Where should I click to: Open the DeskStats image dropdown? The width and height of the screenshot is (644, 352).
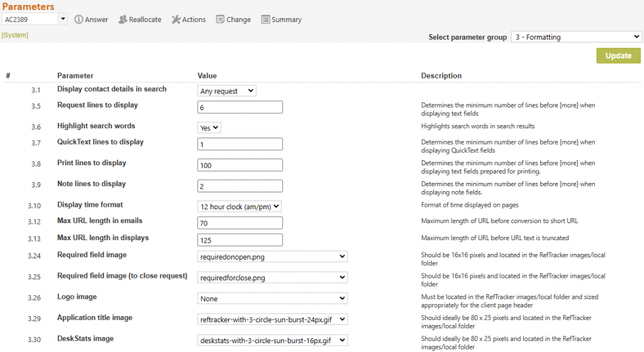point(272,340)
